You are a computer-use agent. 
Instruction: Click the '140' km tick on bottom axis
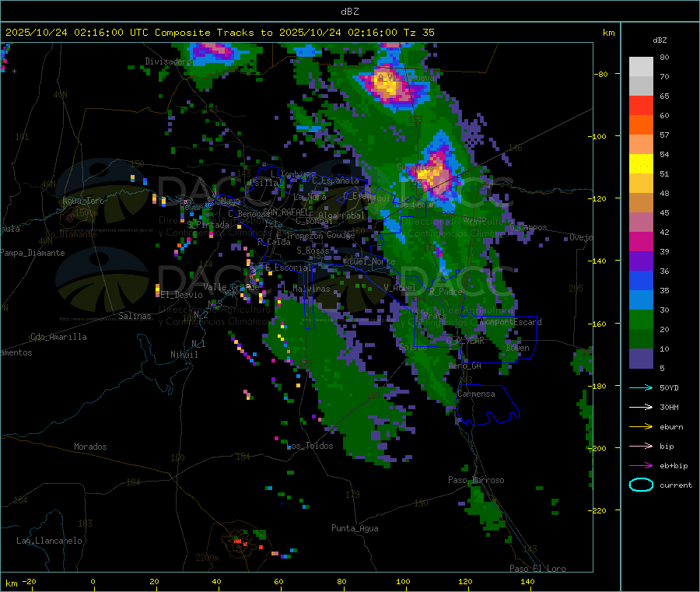527,581
